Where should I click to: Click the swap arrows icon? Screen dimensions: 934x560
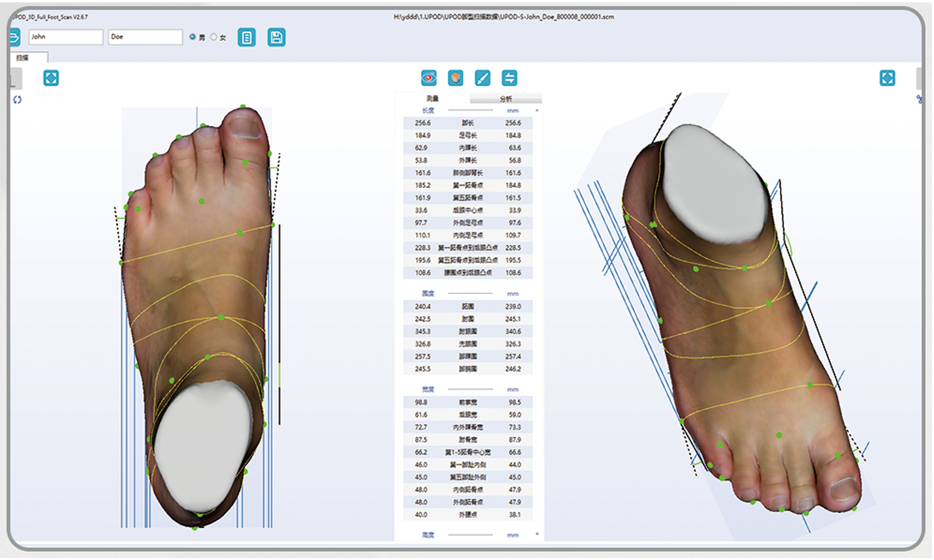point(509,78)
